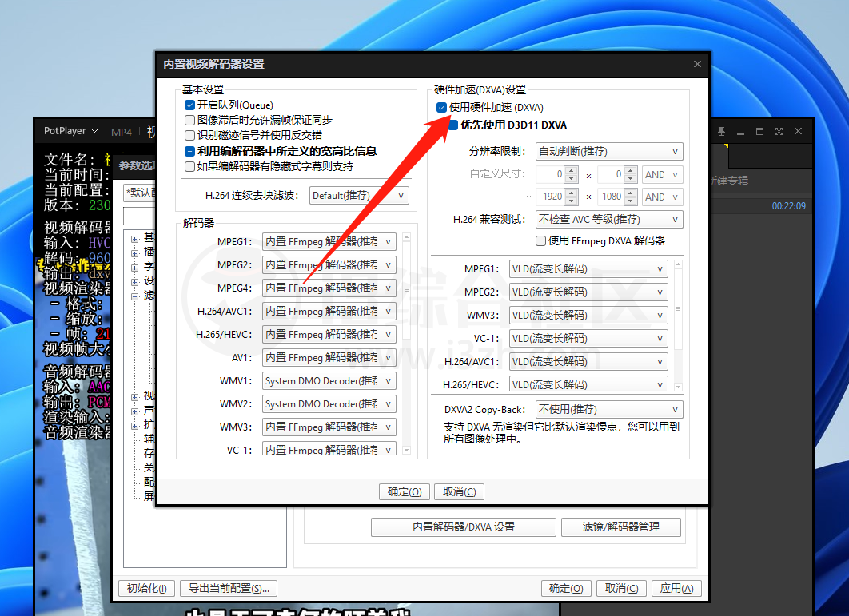Image resolution: width=849 pixels, height=616 pixels.
Task: Open H.264/AVC1 decoder dropdown in 解码器 list
Action: pos(329,312)
